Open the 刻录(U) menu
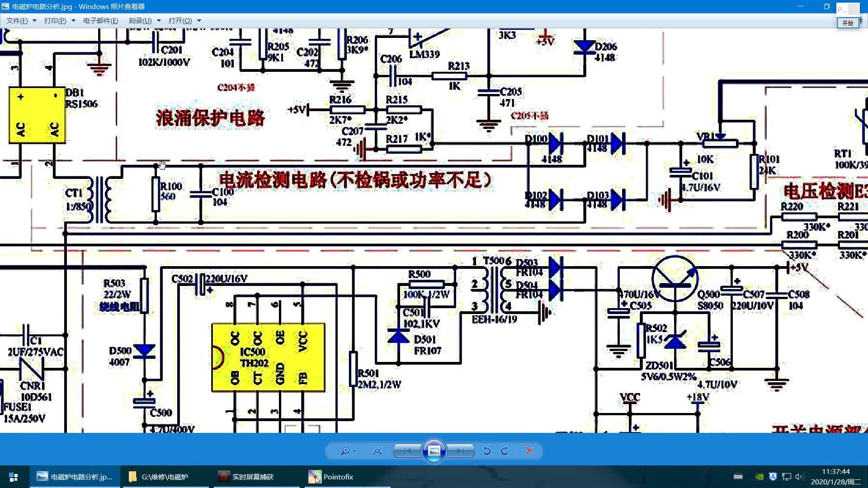 (140, 21)
